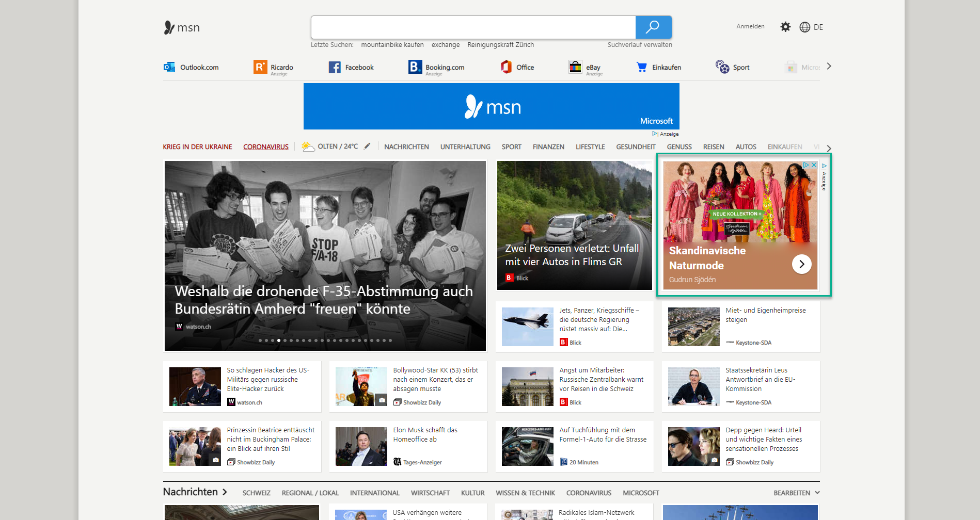Click the watson.ch logo on the F-35 headline
The height and width of the screenshot is (520, 980).
point(179,327)
